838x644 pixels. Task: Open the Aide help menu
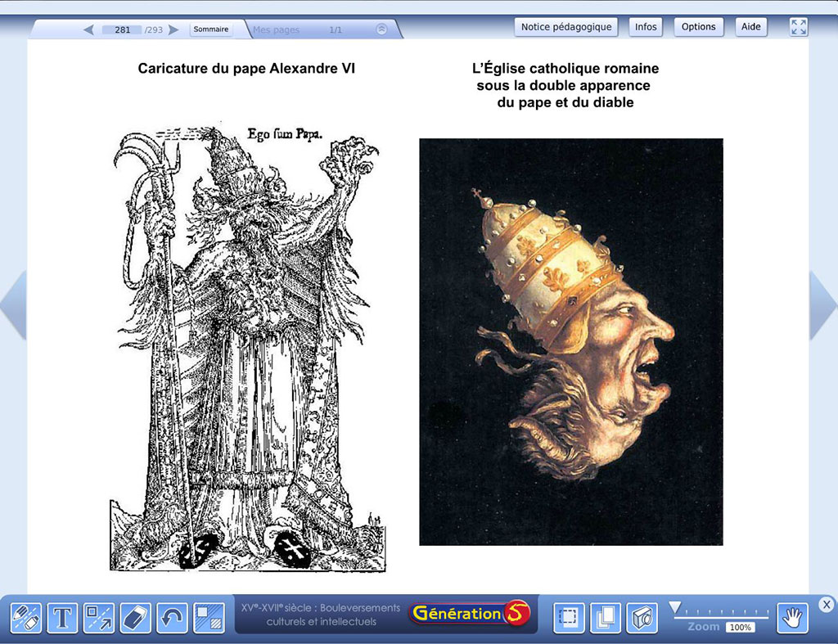pos(750,27)
